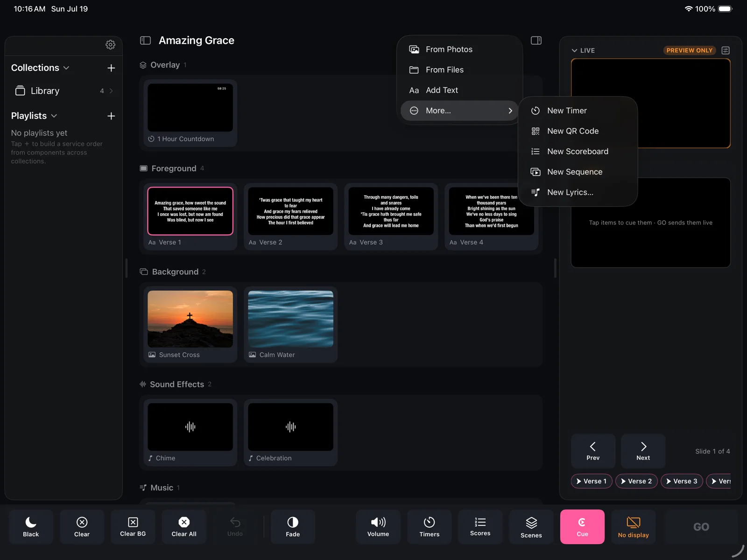The width and height of the screenshot is (747, 560).
Task: Jump to Verse 3 chip
Action: (x=682, y=481)
